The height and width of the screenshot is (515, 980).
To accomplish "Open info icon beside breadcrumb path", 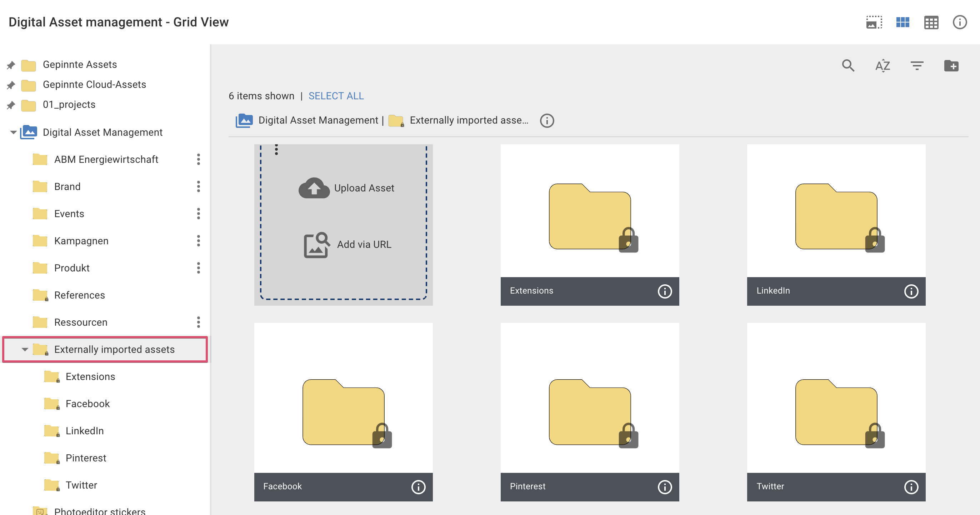I will point(547,121).
